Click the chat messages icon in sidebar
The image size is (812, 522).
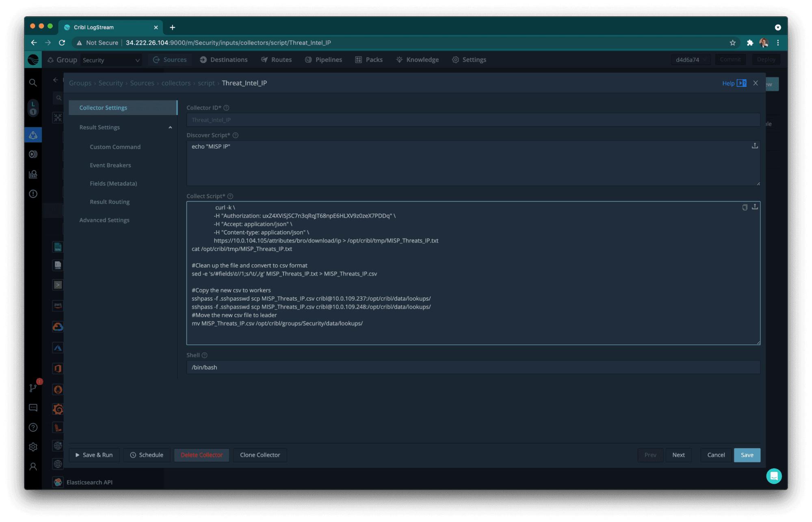[x=33, y=407]
